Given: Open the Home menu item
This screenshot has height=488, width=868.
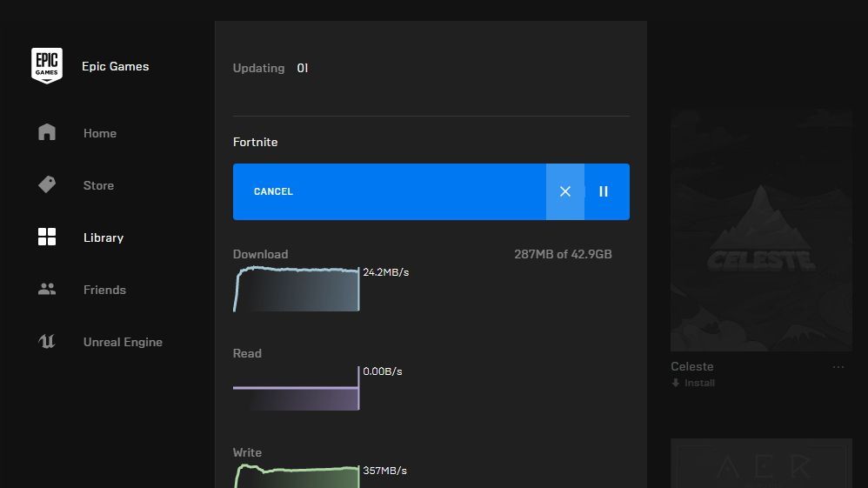Looking at the screenshot, I should pos(100,133).
